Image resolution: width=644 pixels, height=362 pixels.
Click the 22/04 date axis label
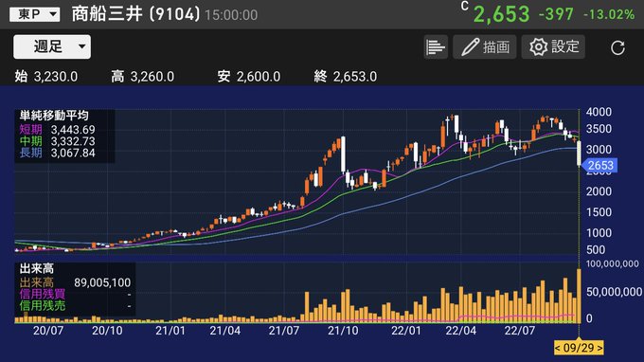[461, 331]
